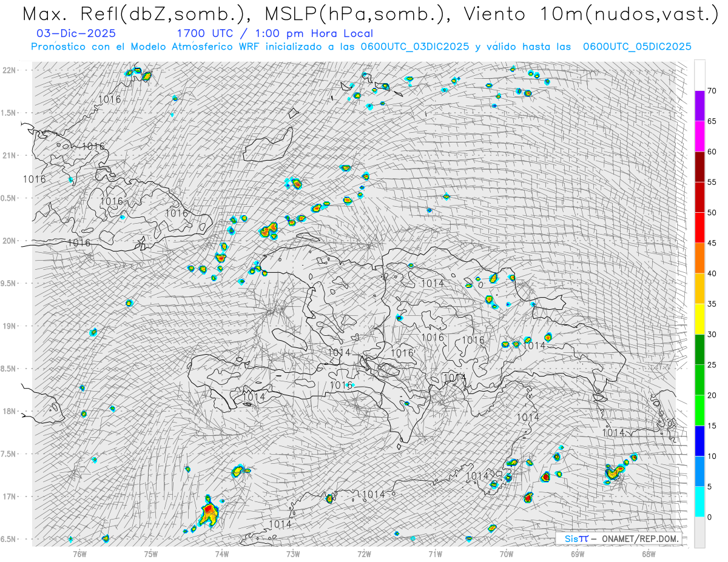The image size is (728, 562).
Task: Click the colorbar value label '35'
Action: (712, 304)
